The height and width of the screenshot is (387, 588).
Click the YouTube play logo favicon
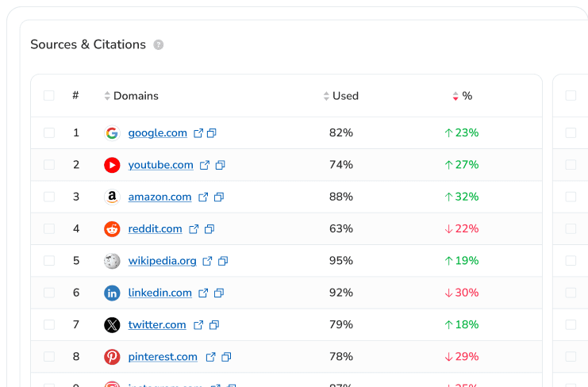coord(112,165)
